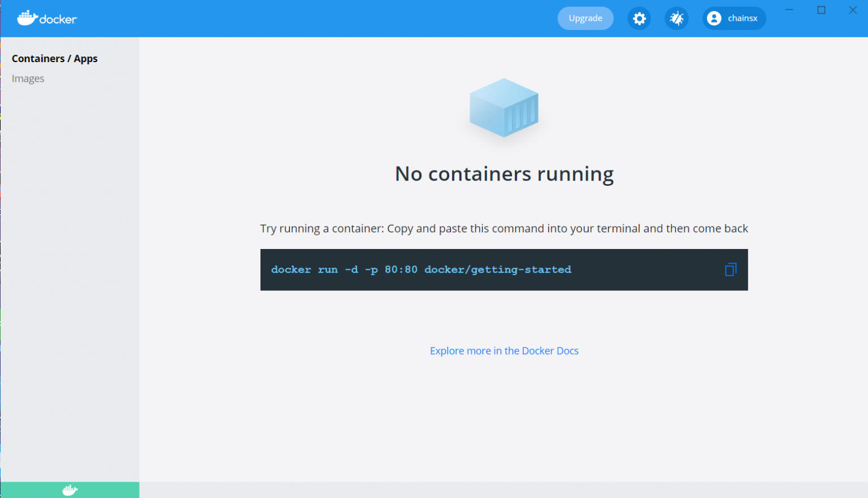Click the whale icon in the bottom status bar
Viewport: 868px width, 498px height.
[70, 490]
